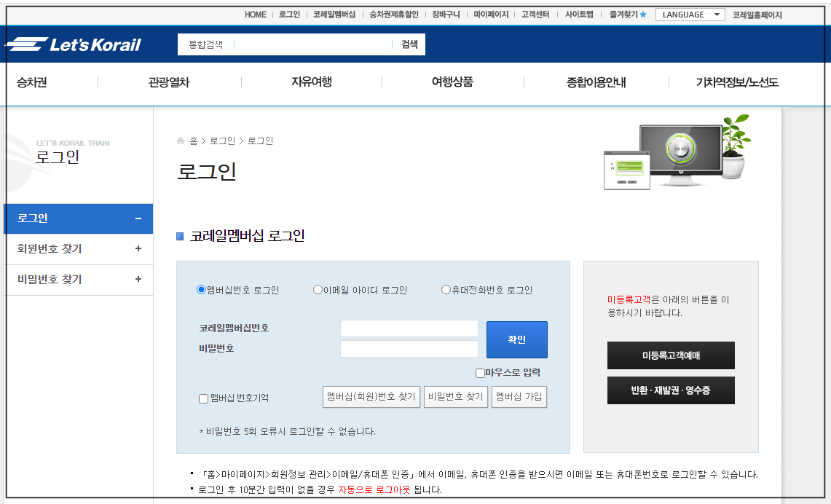Click the 코레일멤버십 로그인 heading
Image resolution: width=831 pixels, height=504 pixels.
coord(247,236)
